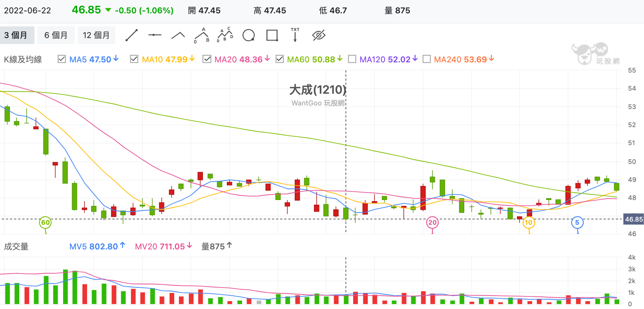Image resolution: width=644 pixels, height=309 pixels.
Task: Select the trend line drawing tool
Action: pos(131,35)
